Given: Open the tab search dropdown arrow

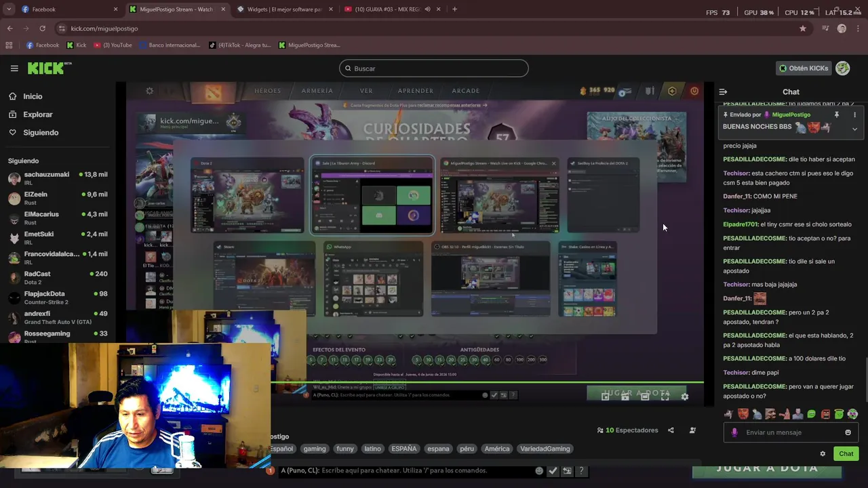Looking at the screenshot, I should point(9,9).
